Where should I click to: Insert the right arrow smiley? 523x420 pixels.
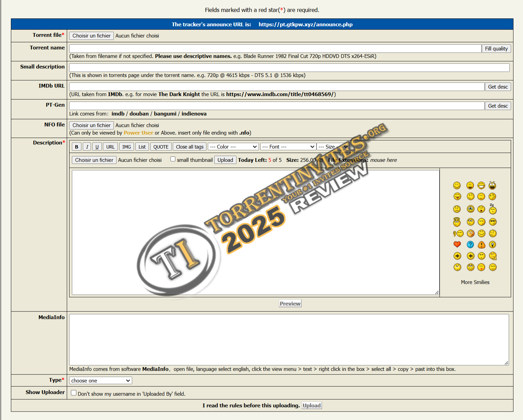click(457, 256)
